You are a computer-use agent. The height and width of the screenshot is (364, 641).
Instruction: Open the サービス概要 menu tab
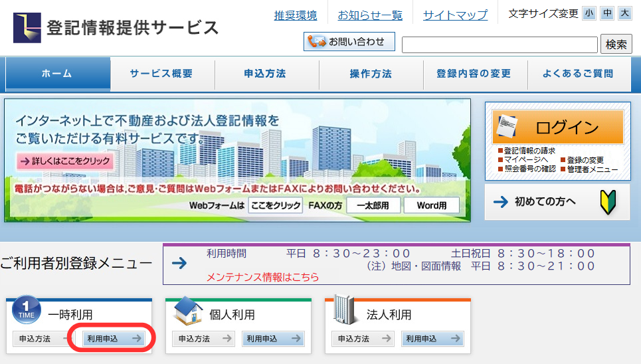[161, 74]
